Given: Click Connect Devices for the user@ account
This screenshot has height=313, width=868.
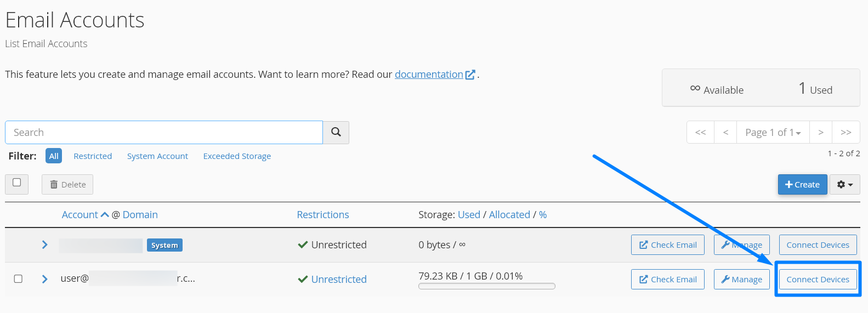Looking at the screenshot, I should (x=818, y=280).
